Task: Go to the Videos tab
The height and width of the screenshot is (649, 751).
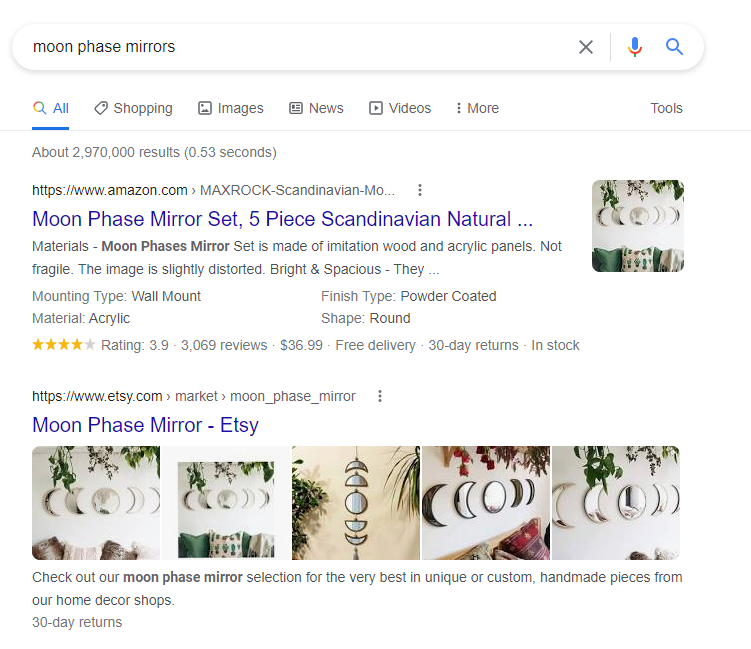Action: pos(400,108)
